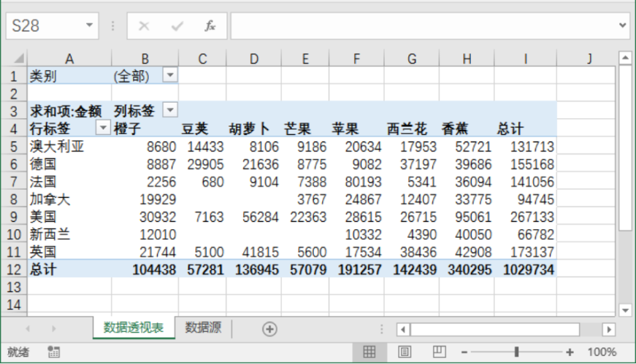
Task: Add a new sheet with plus icon
Action: (269, 329)
